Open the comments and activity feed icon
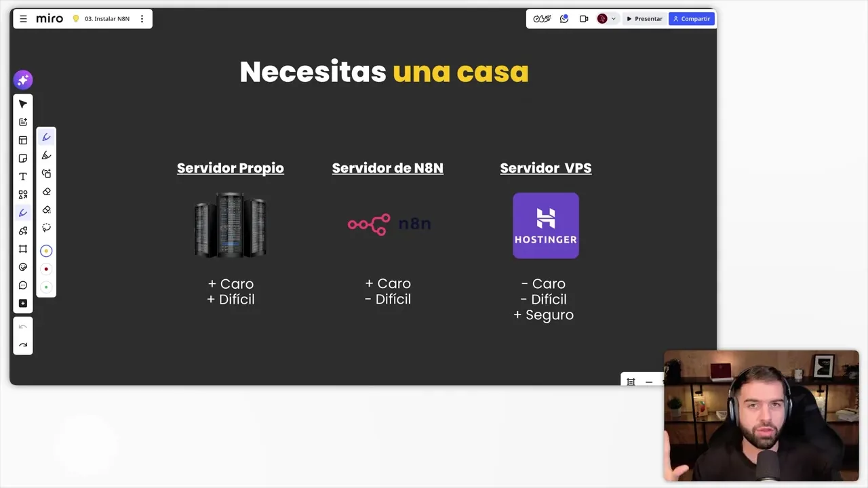868x488 pixels. click(564, 19)
